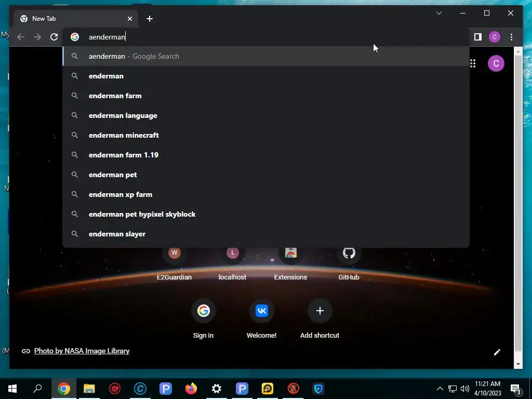Open Windows taskbar search
Screen dimensions: 532x399
37,389
